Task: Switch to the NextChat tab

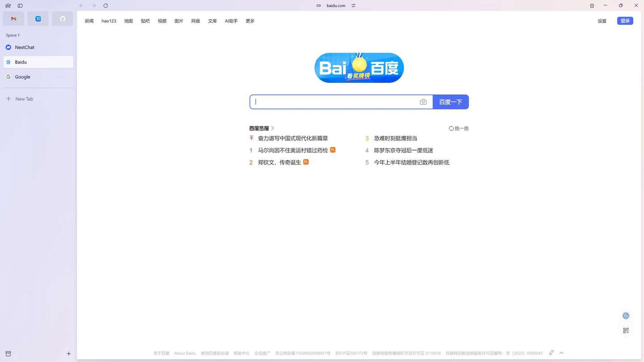Action: pyautogui.click(x=38, y=47)
